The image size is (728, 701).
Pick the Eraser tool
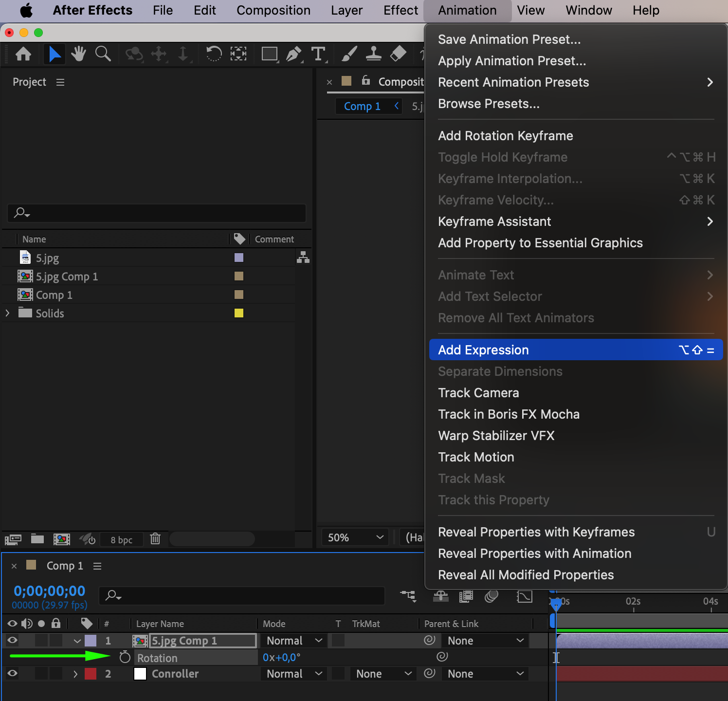[x=398, y=54]
